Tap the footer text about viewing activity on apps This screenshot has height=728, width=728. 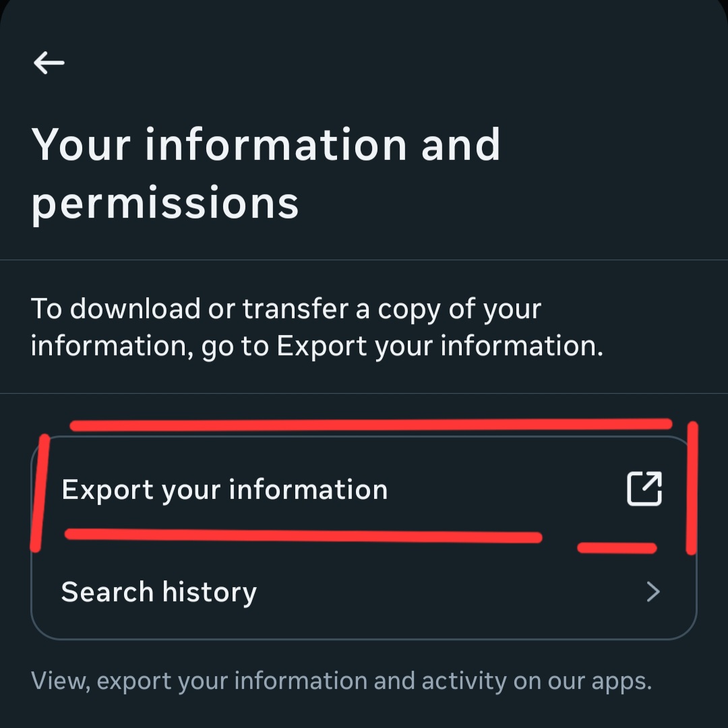click(340, 680)
